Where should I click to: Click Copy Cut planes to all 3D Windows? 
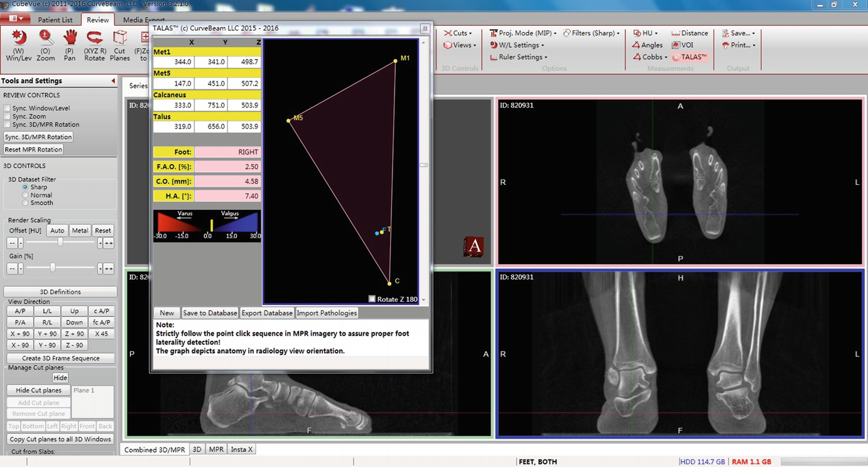point(60,439)
